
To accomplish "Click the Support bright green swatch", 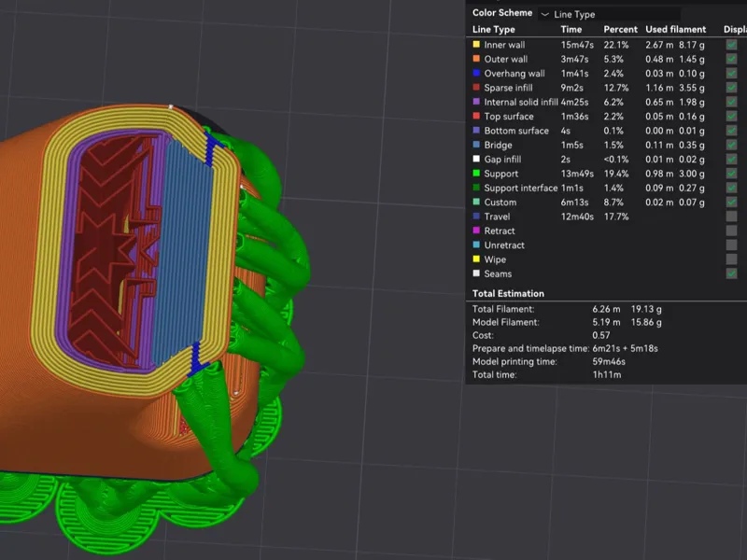I will 476,173.
